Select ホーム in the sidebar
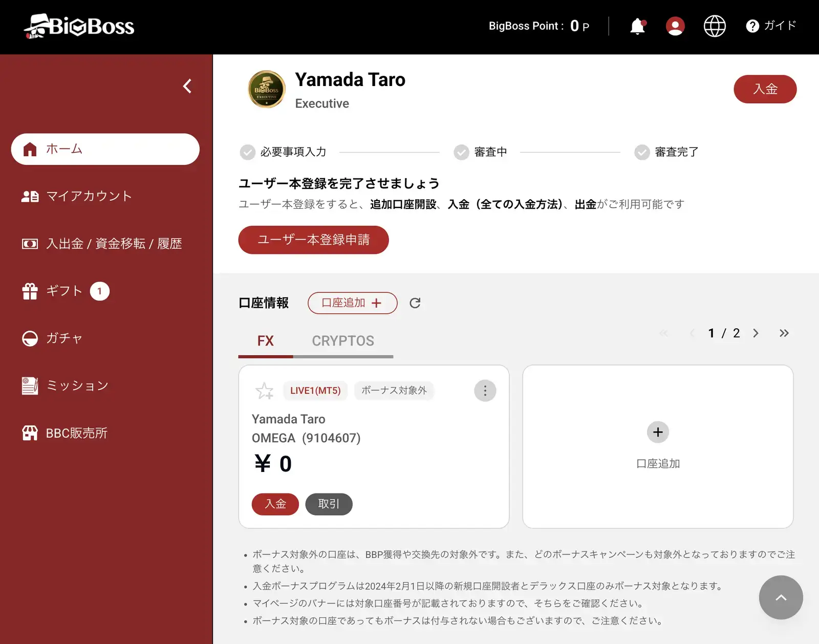 105,149
